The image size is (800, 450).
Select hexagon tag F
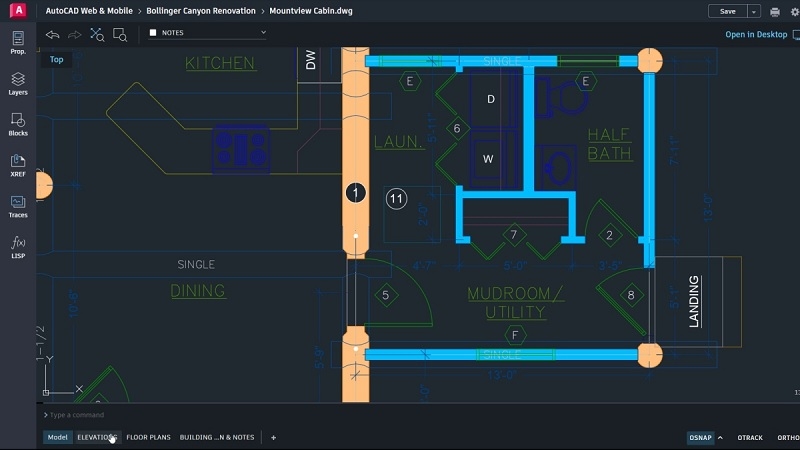click(515, 335)
